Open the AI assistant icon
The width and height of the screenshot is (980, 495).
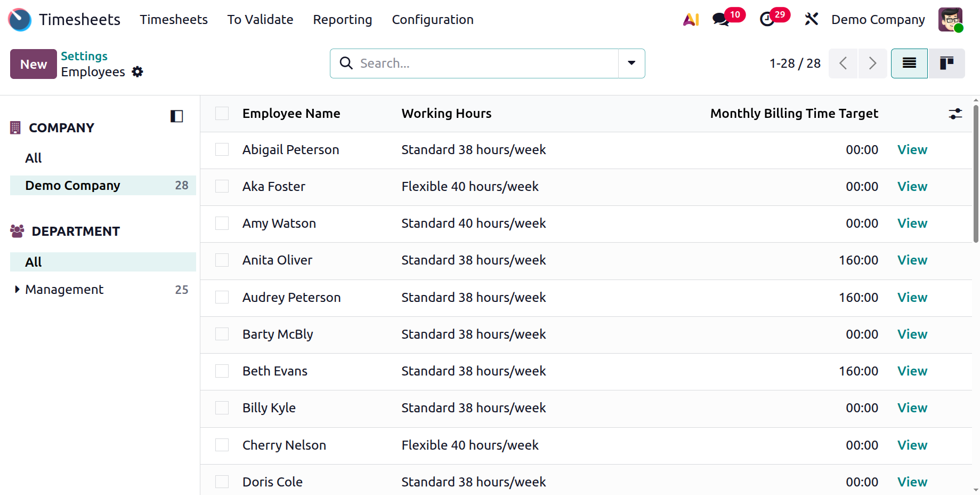pos(691,20)
